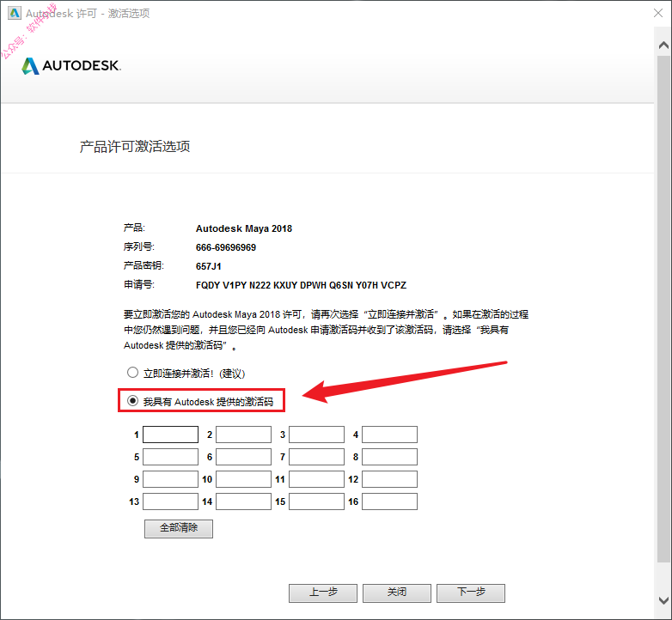Viewport: 672px width, 620px height.
Task: Click activation code field 16
Action: click(x=389, y=501)
